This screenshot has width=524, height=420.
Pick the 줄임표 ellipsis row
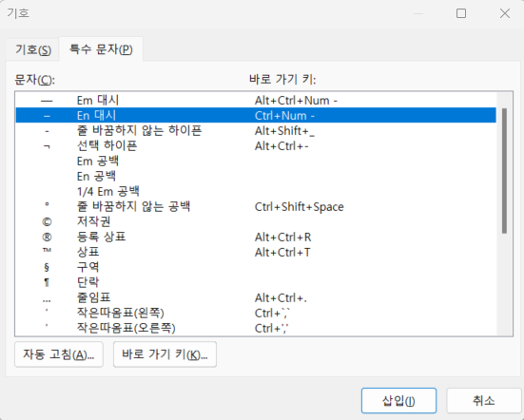click(256, 297)
